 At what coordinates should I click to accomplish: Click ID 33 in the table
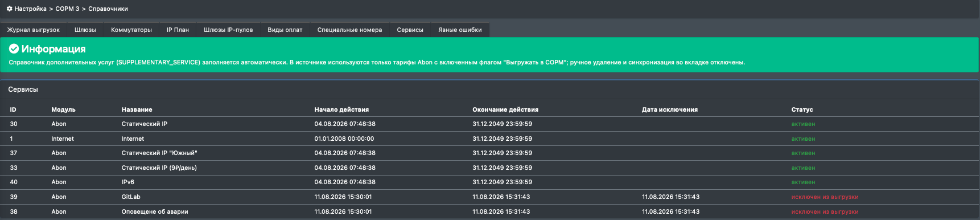pyautogui.click(x=14, y=168)
